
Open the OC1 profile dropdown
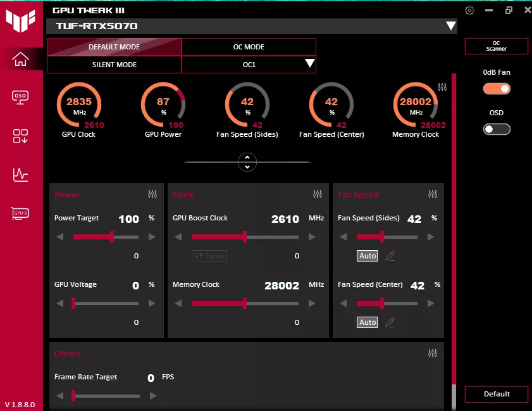tap(310, 63)
